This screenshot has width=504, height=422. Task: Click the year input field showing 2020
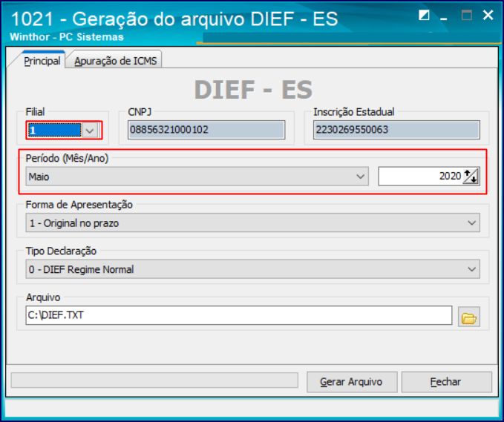click(420, 176)
